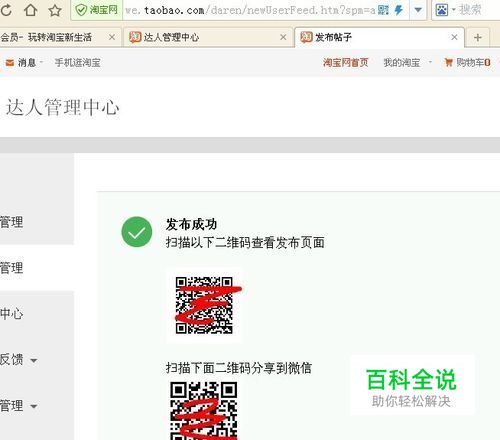Viewport: 500px width, 440px height.
Task: Open the address bar dropdown arrow
Action: click(418, 10)
